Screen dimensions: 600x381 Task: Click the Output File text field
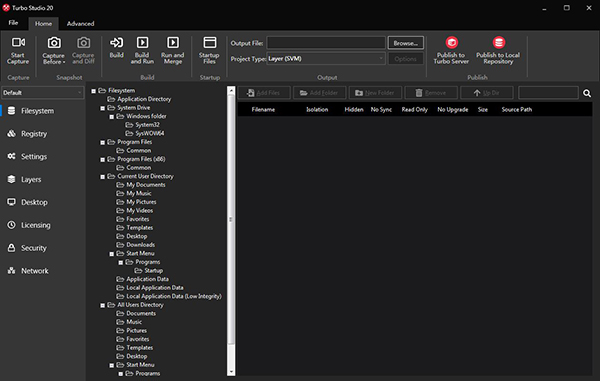(326, 43)
